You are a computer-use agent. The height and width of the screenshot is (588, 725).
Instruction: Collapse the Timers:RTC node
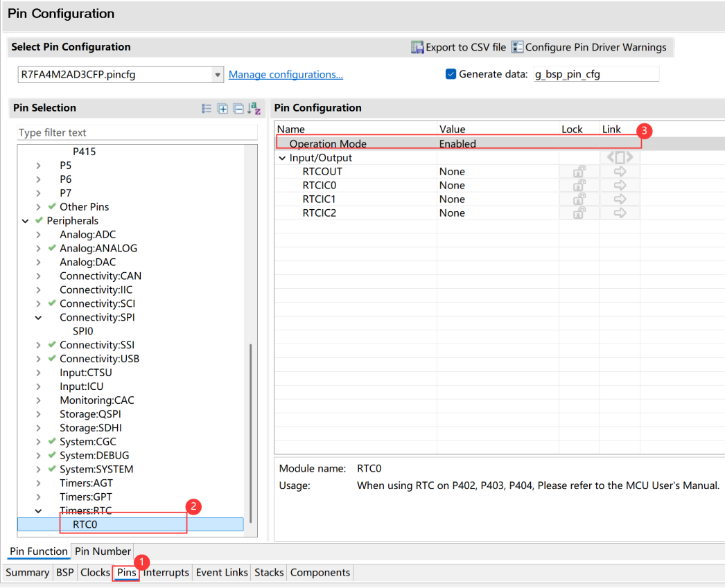pyautogui.click(x=38, y=511)
